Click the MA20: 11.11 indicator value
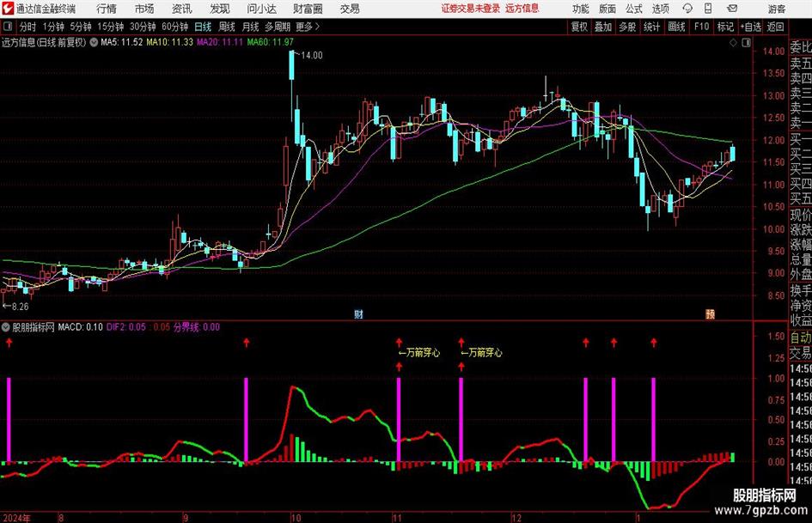 click(220, 42)
